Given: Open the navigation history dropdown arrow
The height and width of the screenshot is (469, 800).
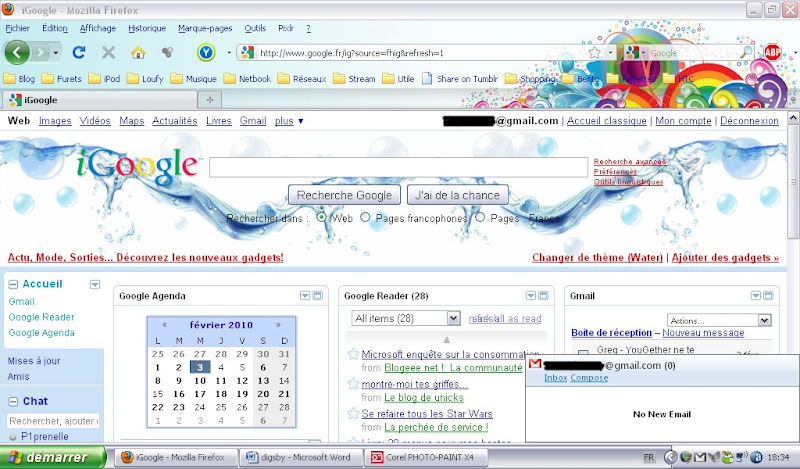Looking at the screenshot, I should pyautogui.click(x=56, y=53).
